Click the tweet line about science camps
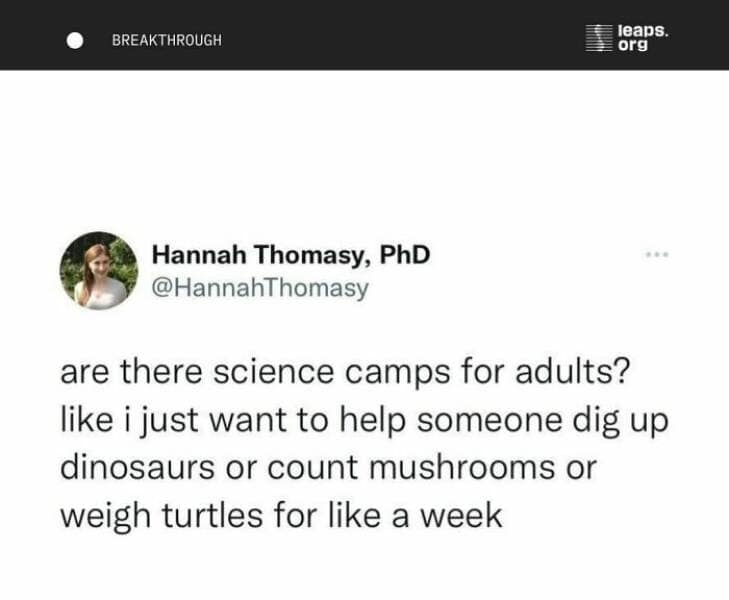Image resolution: width=729 pixels, height=600 pixels. pos(344,373)
